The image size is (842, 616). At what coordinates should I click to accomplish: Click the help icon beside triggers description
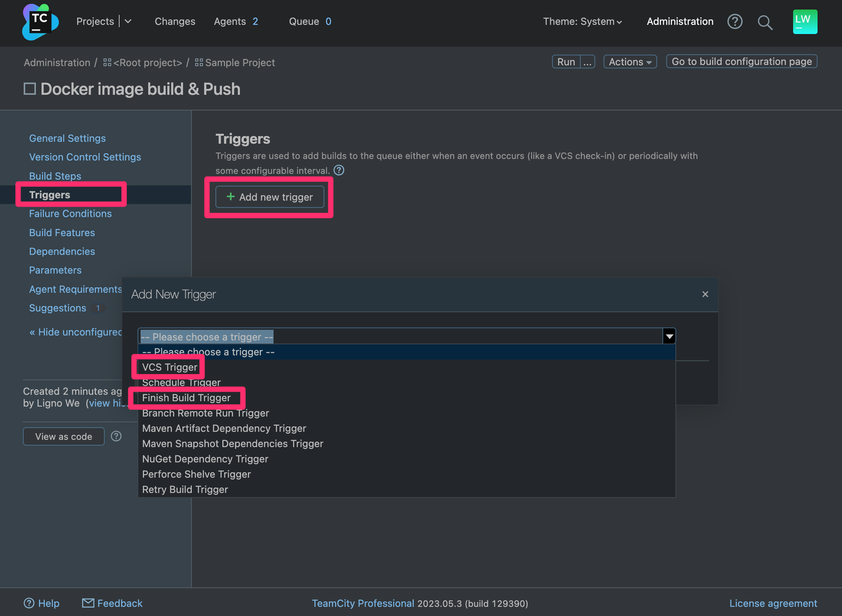339,170
